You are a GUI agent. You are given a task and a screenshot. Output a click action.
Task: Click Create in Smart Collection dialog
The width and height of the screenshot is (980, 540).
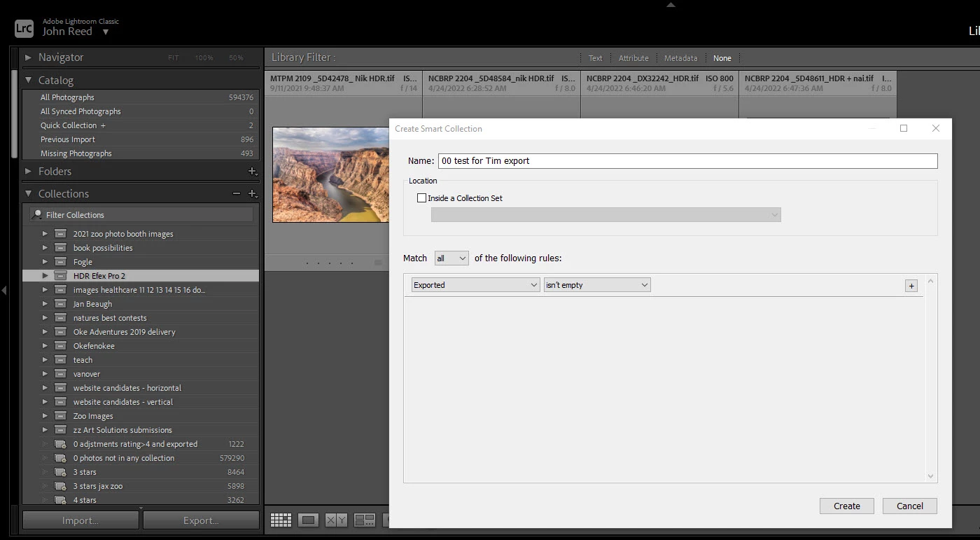[847, 506]
